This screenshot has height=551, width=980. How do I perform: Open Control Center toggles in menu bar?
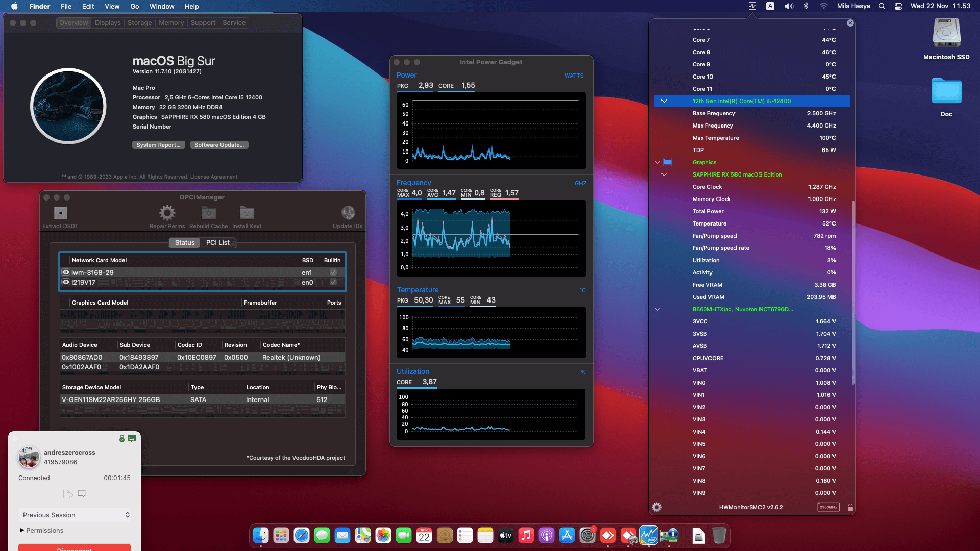(x=898, y=6)
